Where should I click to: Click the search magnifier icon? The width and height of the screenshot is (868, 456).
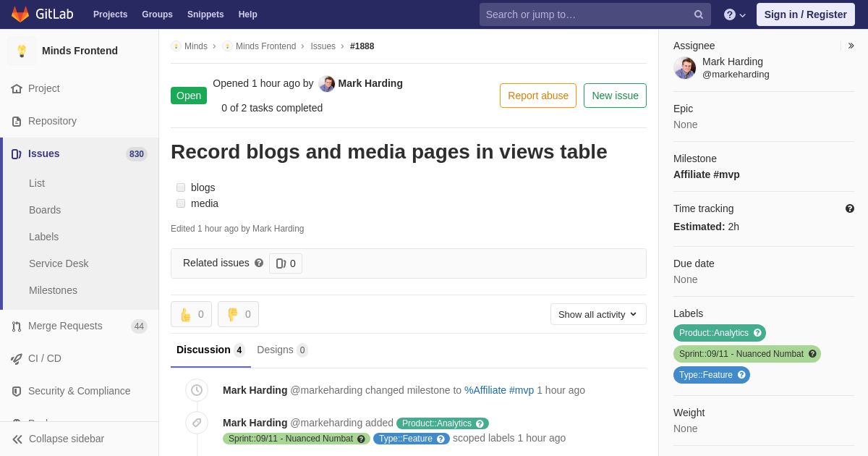point(698,14)
